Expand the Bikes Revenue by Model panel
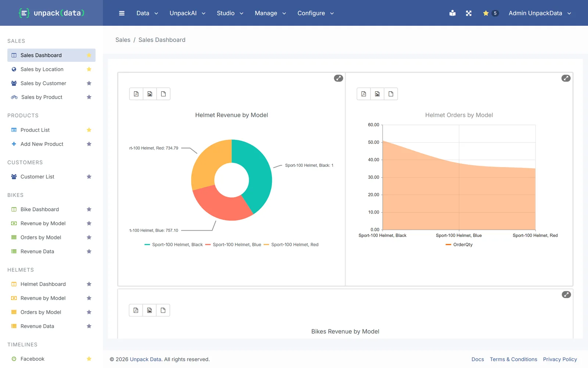This screenshot has width=588, height=368. click(x=566, y=294)
